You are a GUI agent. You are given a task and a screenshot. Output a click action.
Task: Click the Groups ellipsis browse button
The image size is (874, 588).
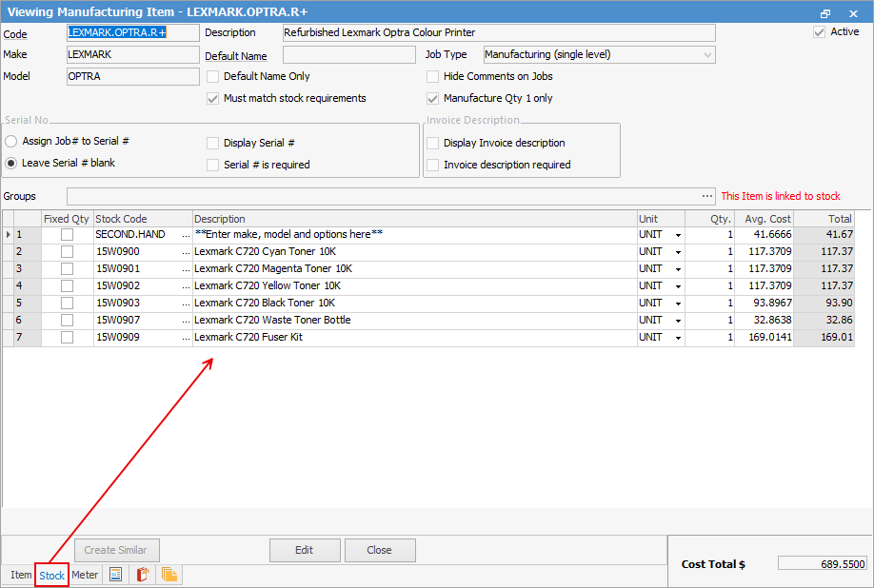pyautogui.click(x=706, y=196)
